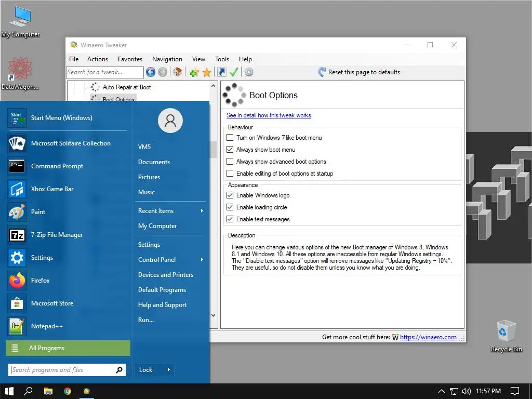532x399 pixels.
Task: Launch Paint from the Start menu
Action: [68, 212]
